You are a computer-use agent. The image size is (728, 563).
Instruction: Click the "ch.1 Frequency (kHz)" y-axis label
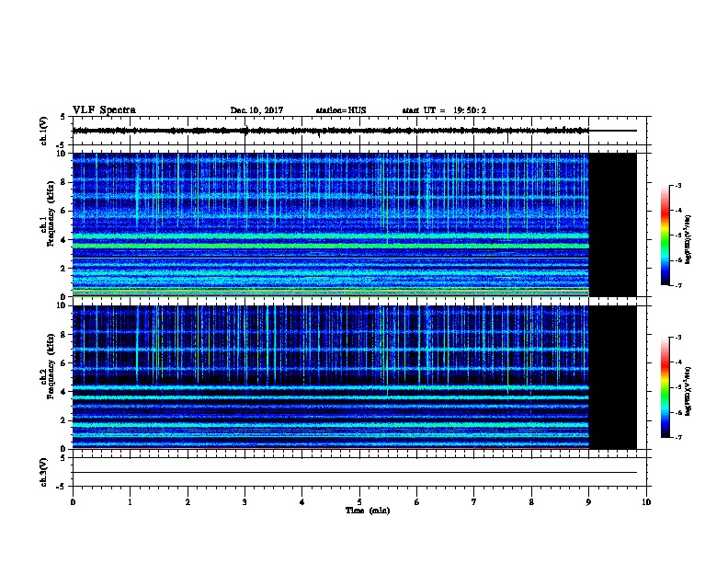(x=47, y=214)
